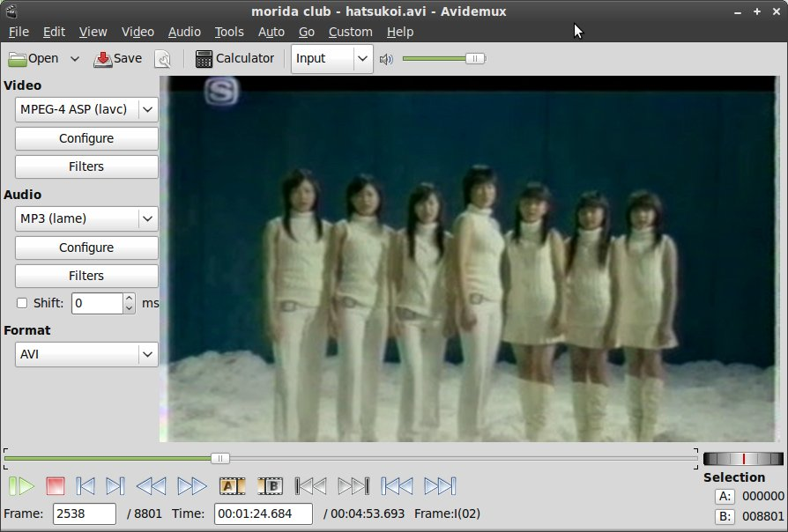Set selection marker B icon
Viewport: 788px width, 532px height.
pyautogui.click(x=270, y=485)
